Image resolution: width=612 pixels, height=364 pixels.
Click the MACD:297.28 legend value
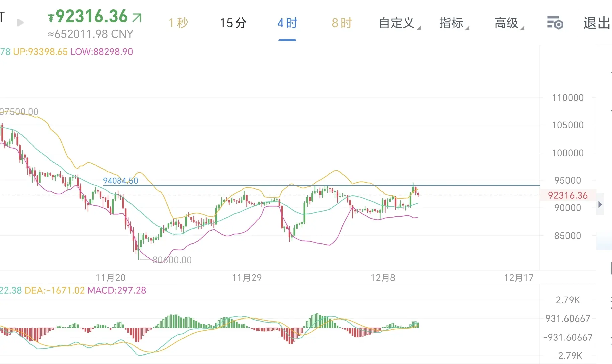116,290
